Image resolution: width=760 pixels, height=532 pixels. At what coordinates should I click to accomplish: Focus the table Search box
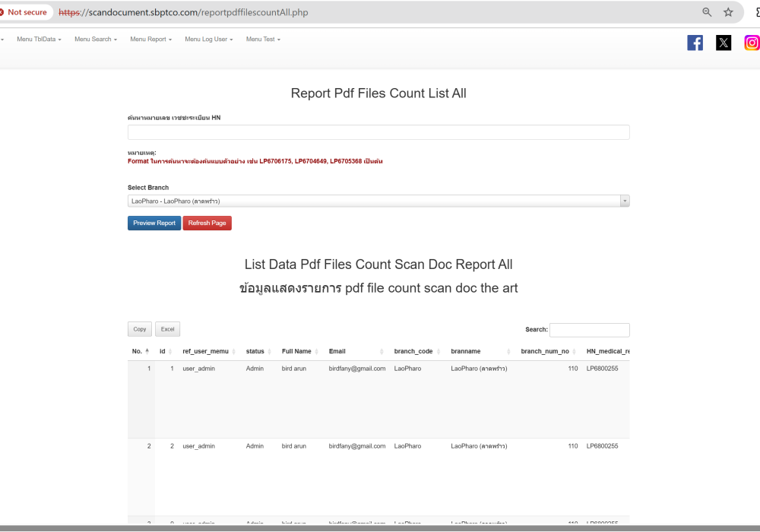coord(589,330)
